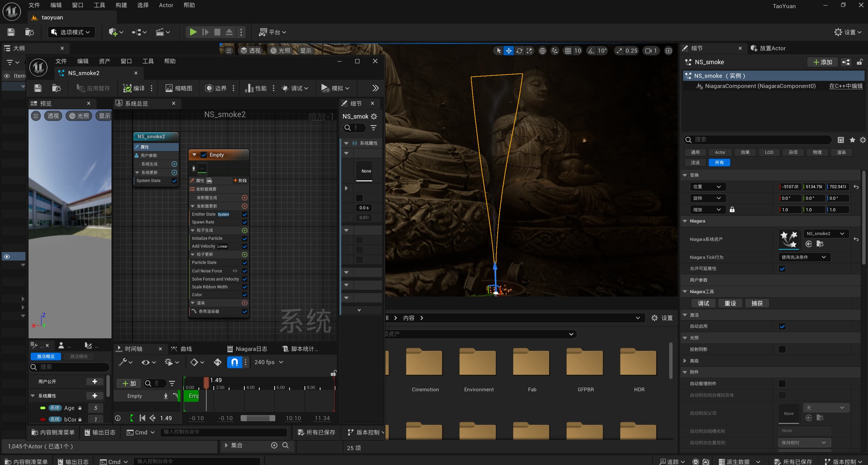The image size is (868, 465).
Task: Add module to Emitter Spawn group
Action: [244, 198]
